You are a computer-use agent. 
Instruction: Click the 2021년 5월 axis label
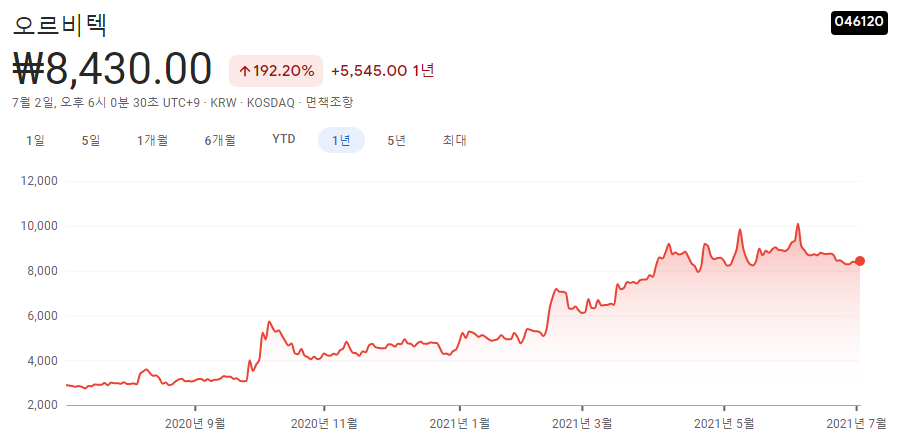(724, 423)
